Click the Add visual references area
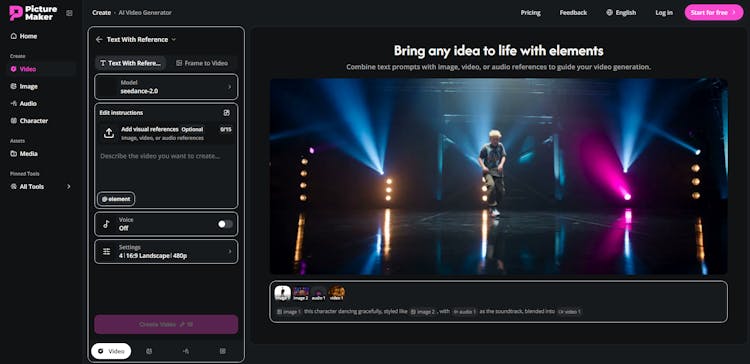Viewport: 750px width, 364px height. point(166,133)
